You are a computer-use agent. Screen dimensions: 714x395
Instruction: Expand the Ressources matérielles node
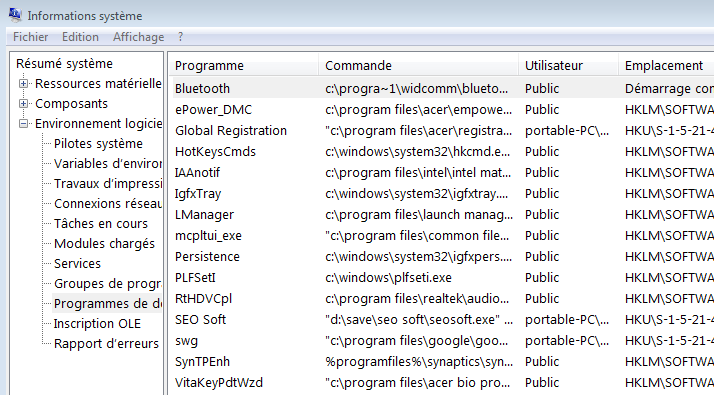23,84
